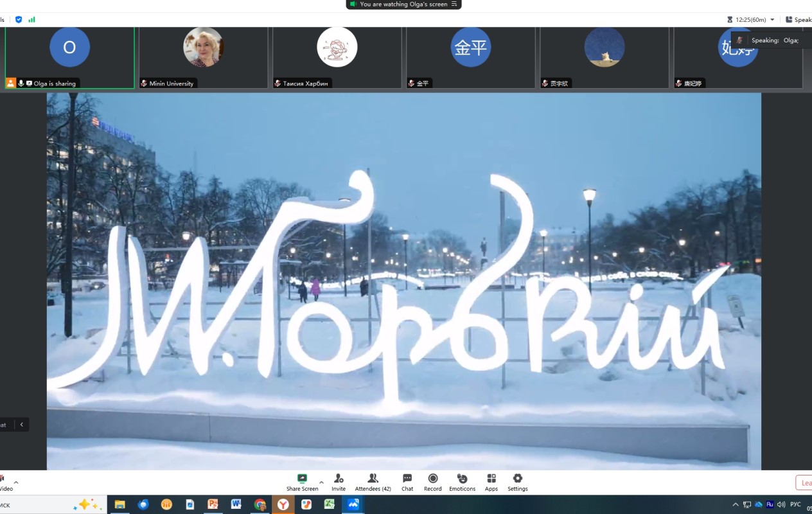Collapse the side chat panel arrow
The height and width of the screenshot is (514, 812).
[22, 425]
